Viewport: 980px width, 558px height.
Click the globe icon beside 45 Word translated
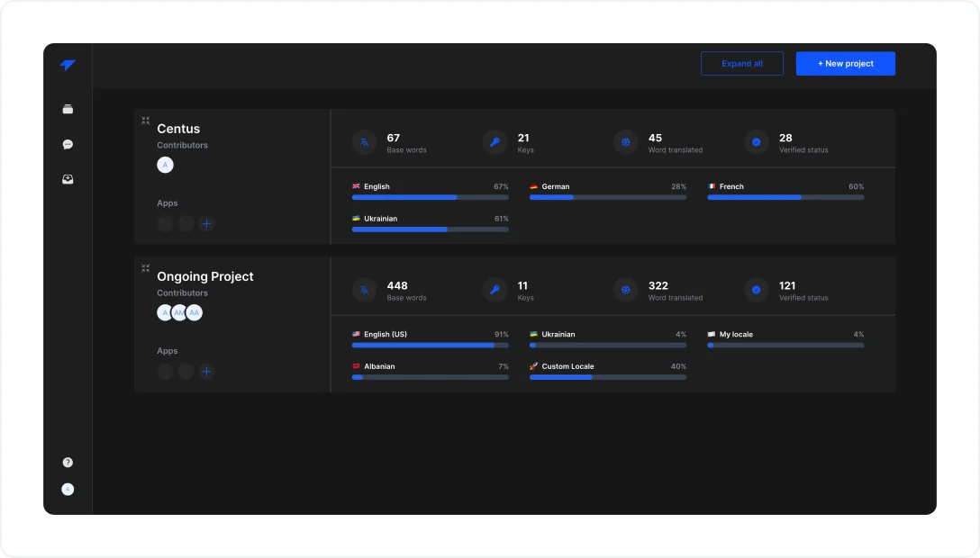625,142
